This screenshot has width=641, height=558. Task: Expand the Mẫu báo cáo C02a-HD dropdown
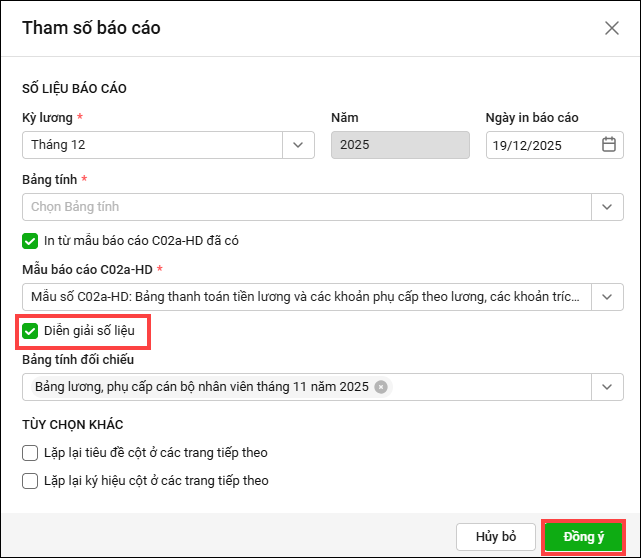[x=607, y=297]
